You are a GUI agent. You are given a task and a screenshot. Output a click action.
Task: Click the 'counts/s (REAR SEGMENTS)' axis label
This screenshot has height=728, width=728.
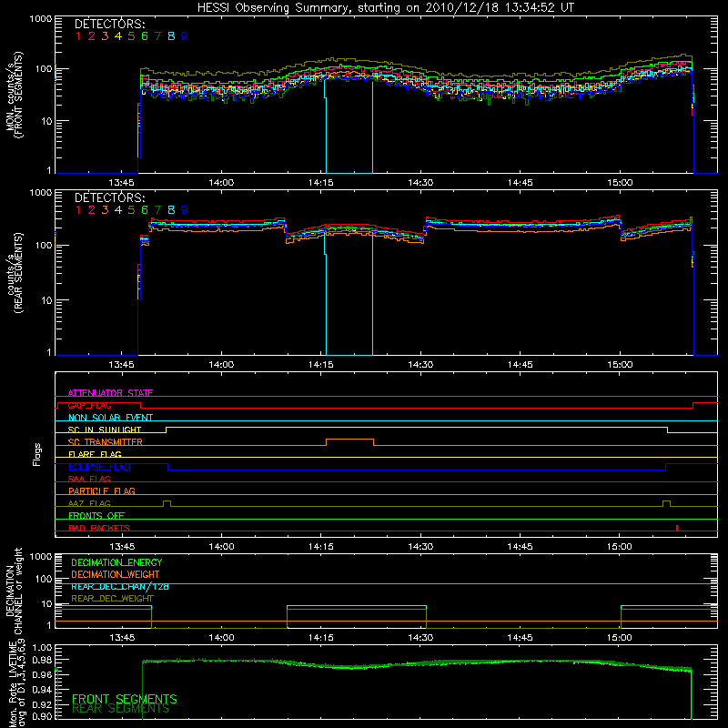pos(15,273)
